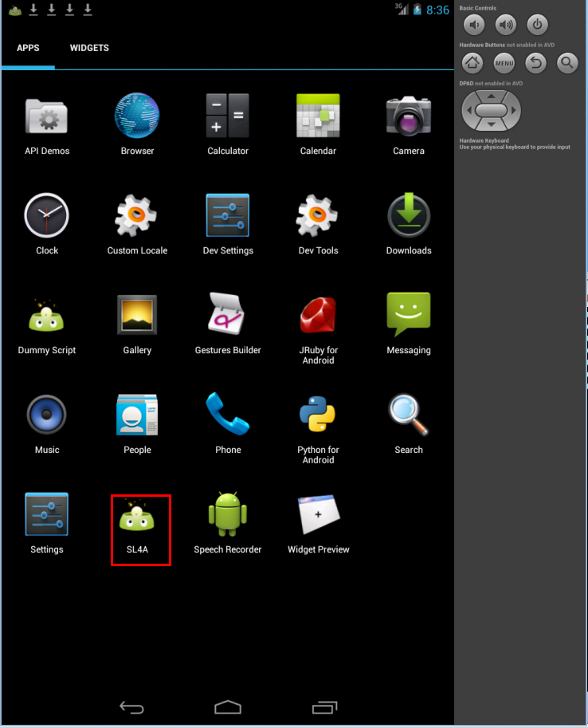
Task: Tap the Android home navigation button
Action: 227,707
